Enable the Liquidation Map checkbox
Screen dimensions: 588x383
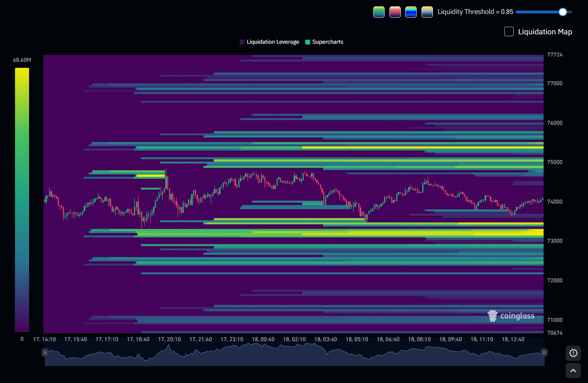click(509, 32)
